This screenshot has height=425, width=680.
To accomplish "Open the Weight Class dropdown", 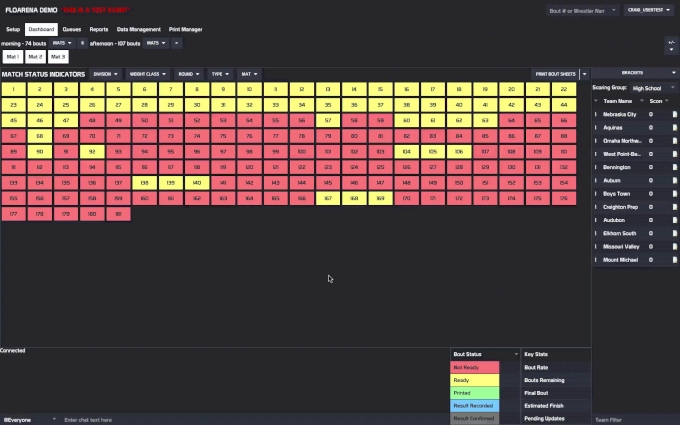I will pyautogui.click(x=147, y=74).
